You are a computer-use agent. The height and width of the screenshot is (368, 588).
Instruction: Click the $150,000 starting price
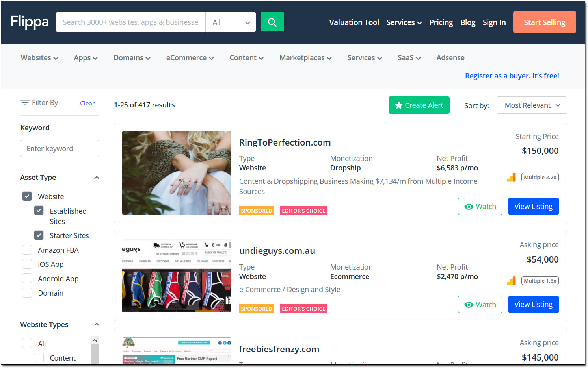point(540,151)
